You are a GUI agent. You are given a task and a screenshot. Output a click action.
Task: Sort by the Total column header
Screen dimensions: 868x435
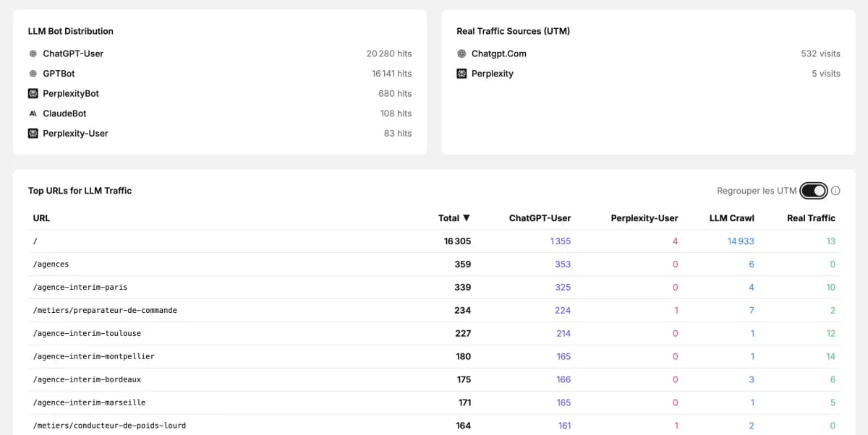click(454, 218)
